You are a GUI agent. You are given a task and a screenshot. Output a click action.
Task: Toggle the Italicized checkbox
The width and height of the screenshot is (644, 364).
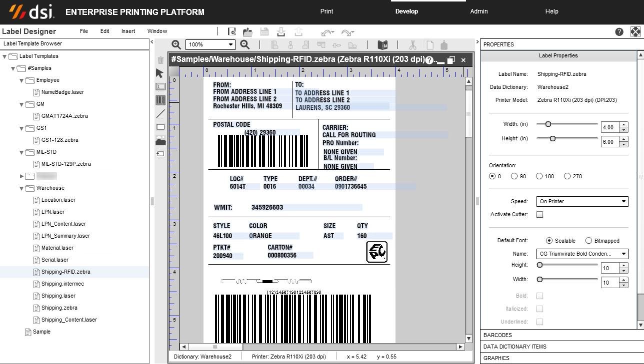539,309
